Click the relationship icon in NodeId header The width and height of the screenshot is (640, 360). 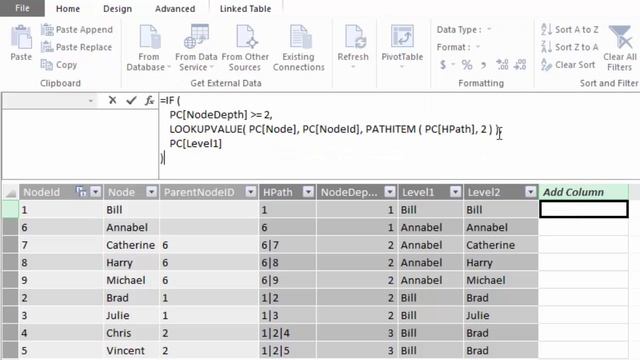tap(81, 192)
